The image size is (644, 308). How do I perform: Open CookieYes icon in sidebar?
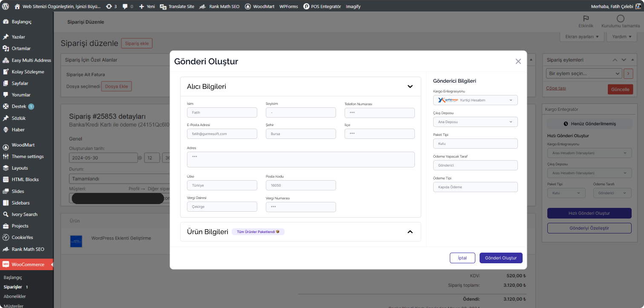click(x=6, y=237)
